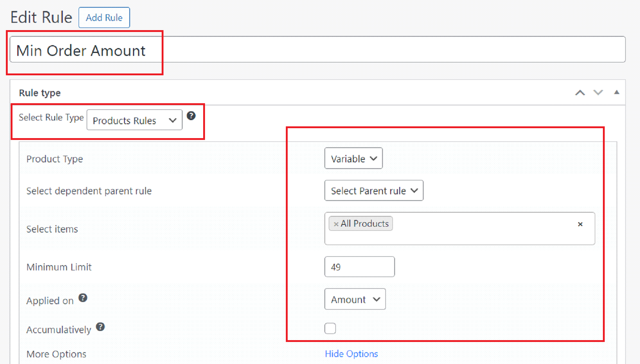Viewport: 640px width, 364px height.
Task: Click the help icon next to Select Rule Type
Action: [x=191, y=116]
